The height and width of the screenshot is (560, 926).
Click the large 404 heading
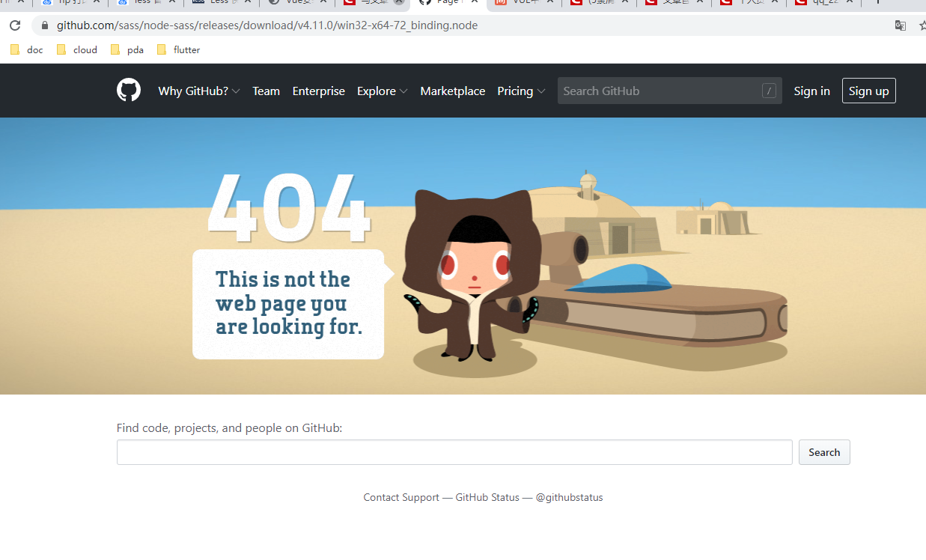tap(289, 209)
